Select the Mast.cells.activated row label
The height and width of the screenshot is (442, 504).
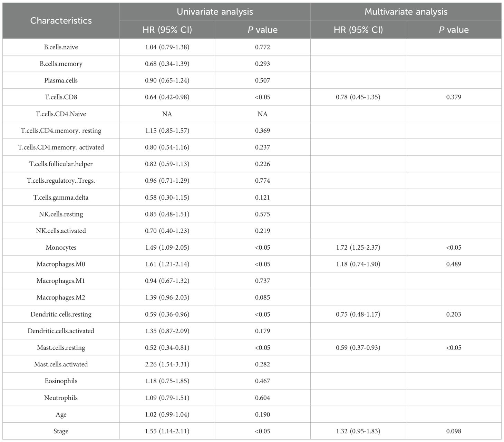[x=61, y=364]
